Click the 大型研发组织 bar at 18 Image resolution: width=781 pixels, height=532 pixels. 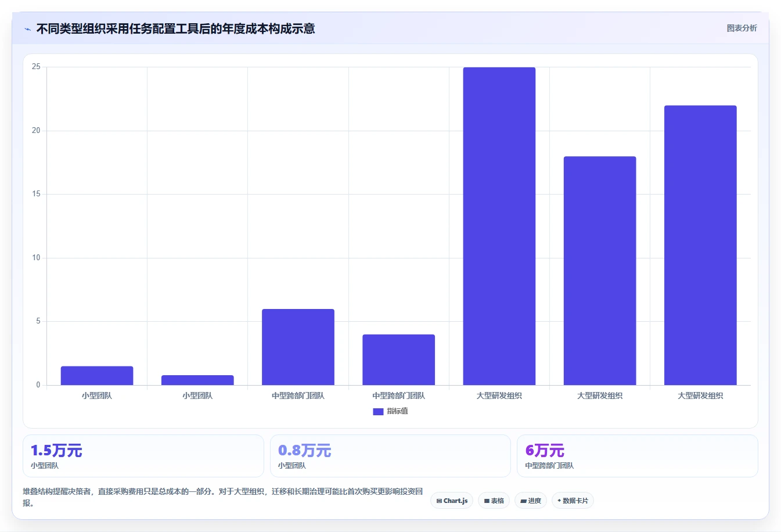coord(600,271)
